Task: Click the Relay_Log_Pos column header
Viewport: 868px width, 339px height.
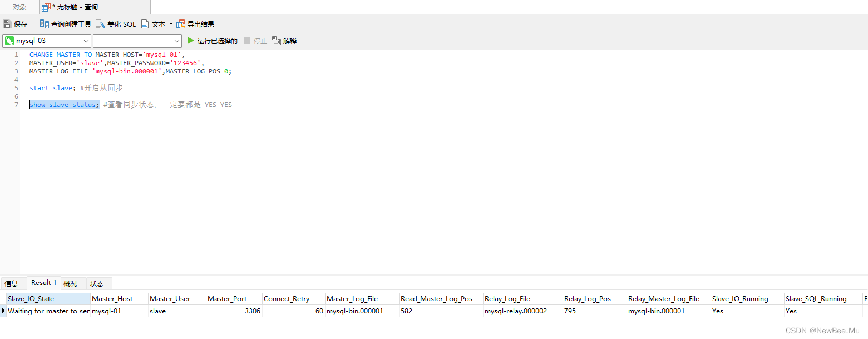Action: (x=594, y=299)
